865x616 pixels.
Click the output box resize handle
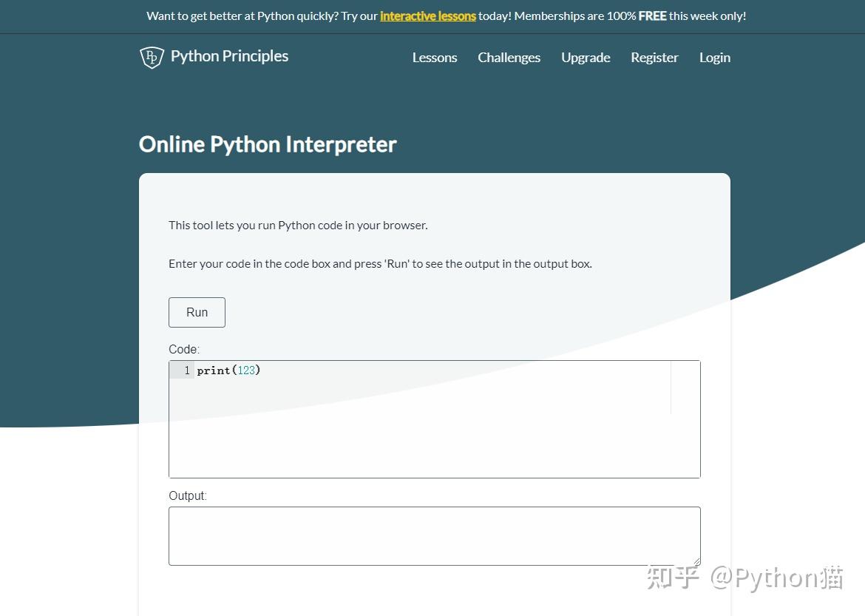click(696, 561)
